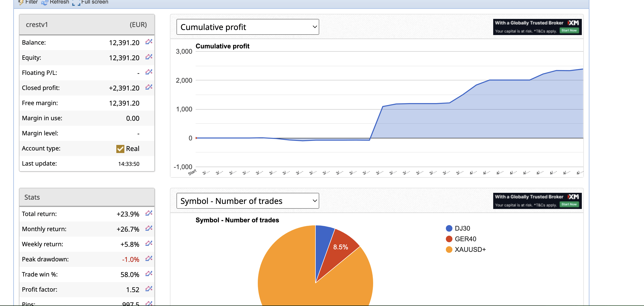This screenshot has width=644, height=306.
Task: Click the chart icon beside Monthly return
Action: click(x=149, y=228)
